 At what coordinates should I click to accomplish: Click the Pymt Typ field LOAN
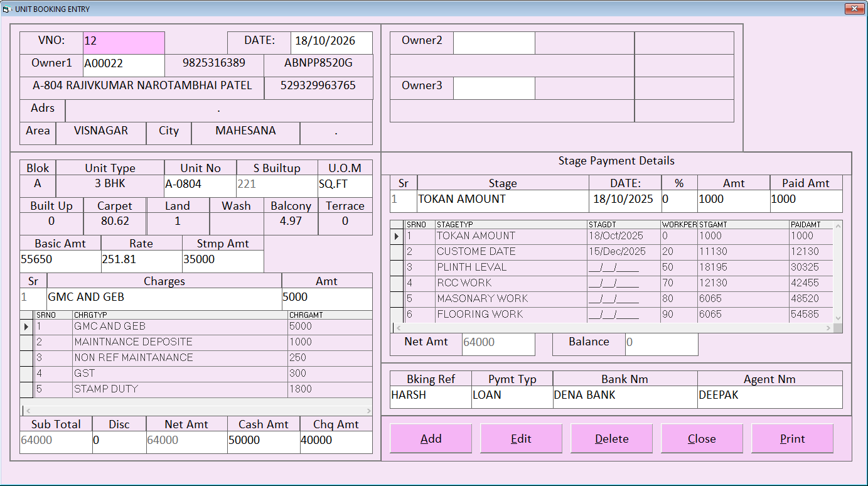pos(512,397)
